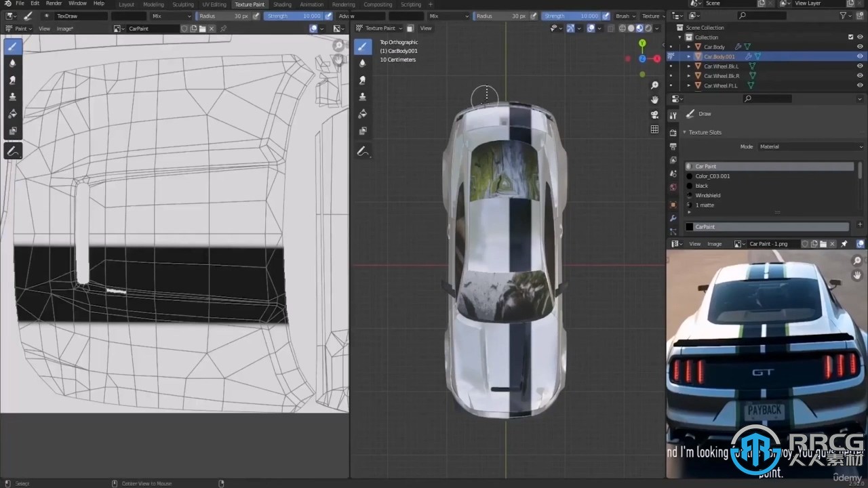This screenshot has height=488, width=868.
Task: Click the zoom magnifier gizmo in 3D viewport
Action: (x=654, y=85)
